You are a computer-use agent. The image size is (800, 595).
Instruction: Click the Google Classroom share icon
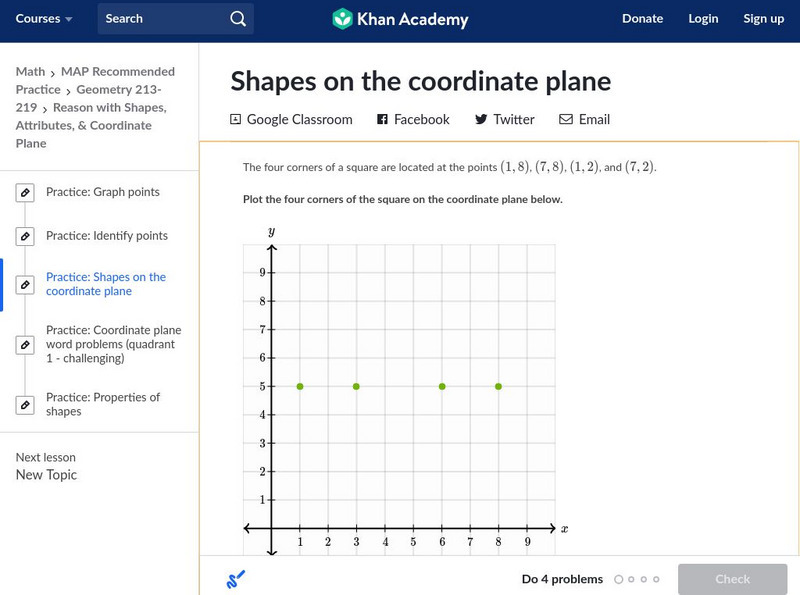tap(236, 119)
